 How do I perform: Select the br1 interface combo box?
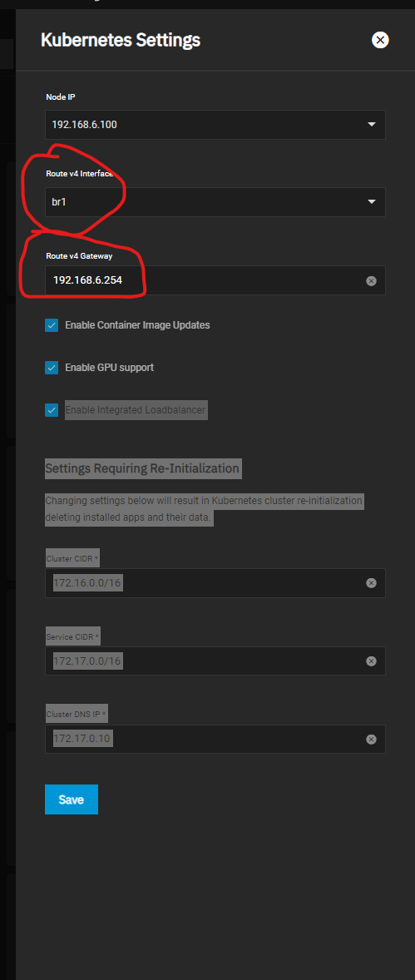(215, 202)
